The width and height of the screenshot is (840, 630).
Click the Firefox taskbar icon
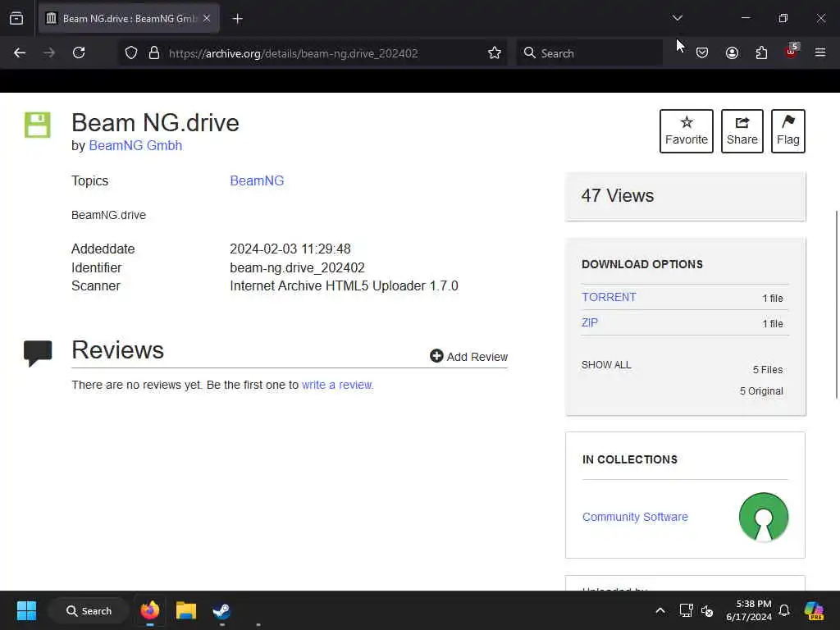click(150, 610)
